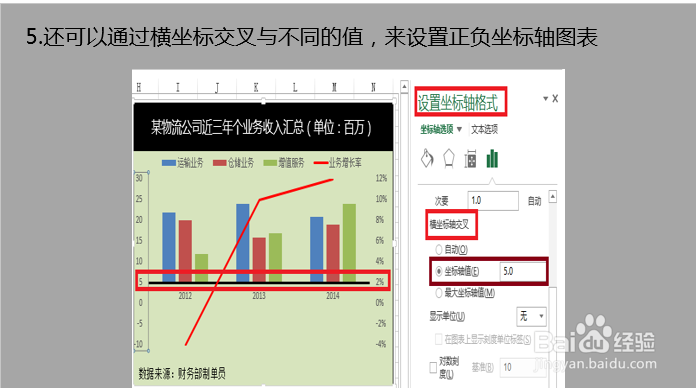Enable the 对数刻度 checkbox

[433, 368]
